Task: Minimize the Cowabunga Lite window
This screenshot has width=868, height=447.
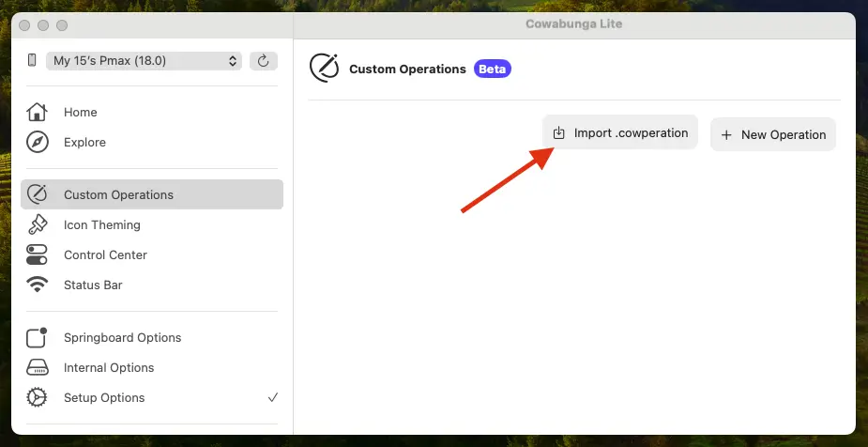Action: tap(43, 25)
